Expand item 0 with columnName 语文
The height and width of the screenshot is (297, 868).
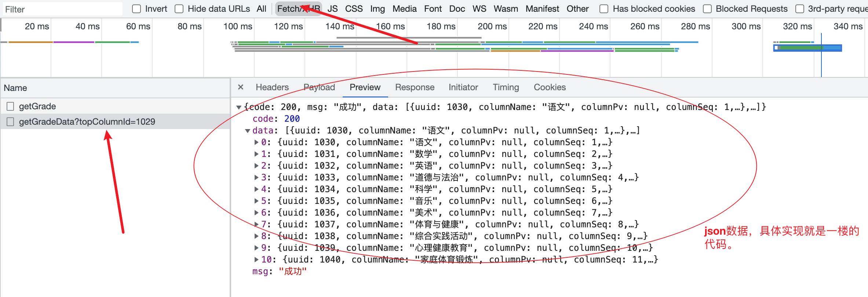[x=256, y=142]
